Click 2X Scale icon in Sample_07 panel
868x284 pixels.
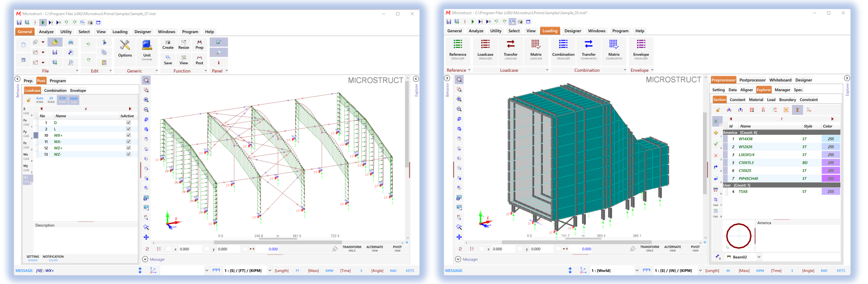[51, 100]
